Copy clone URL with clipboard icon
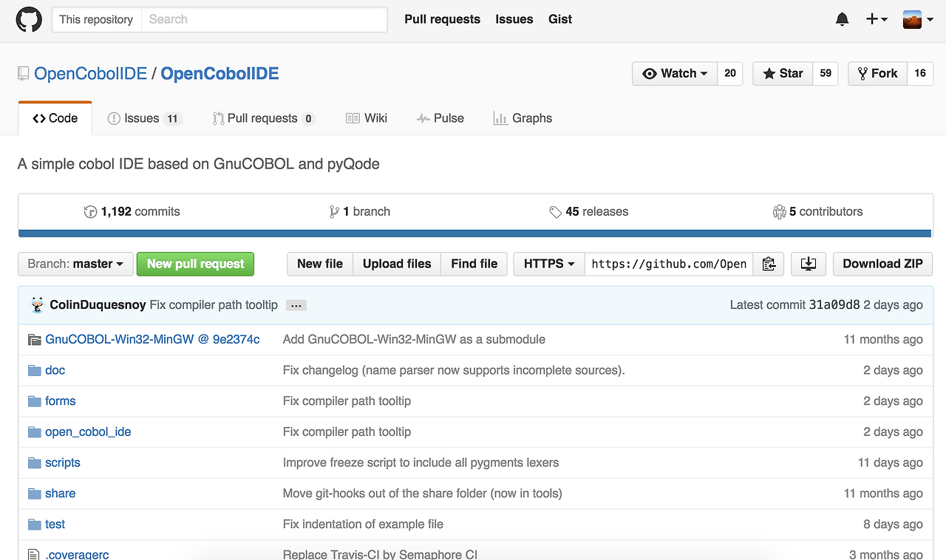946x560 pixels. coord(769,264)
